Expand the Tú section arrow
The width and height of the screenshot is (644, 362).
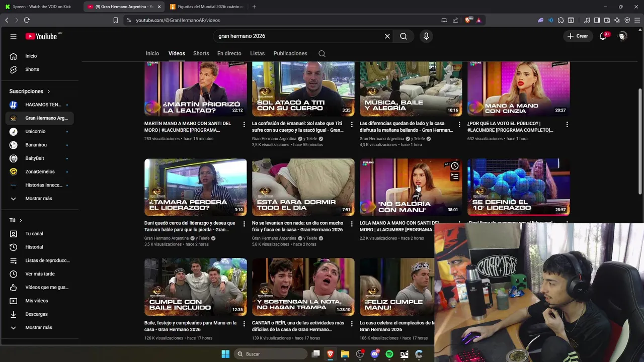pyautogui.click(x=21, y=221)
